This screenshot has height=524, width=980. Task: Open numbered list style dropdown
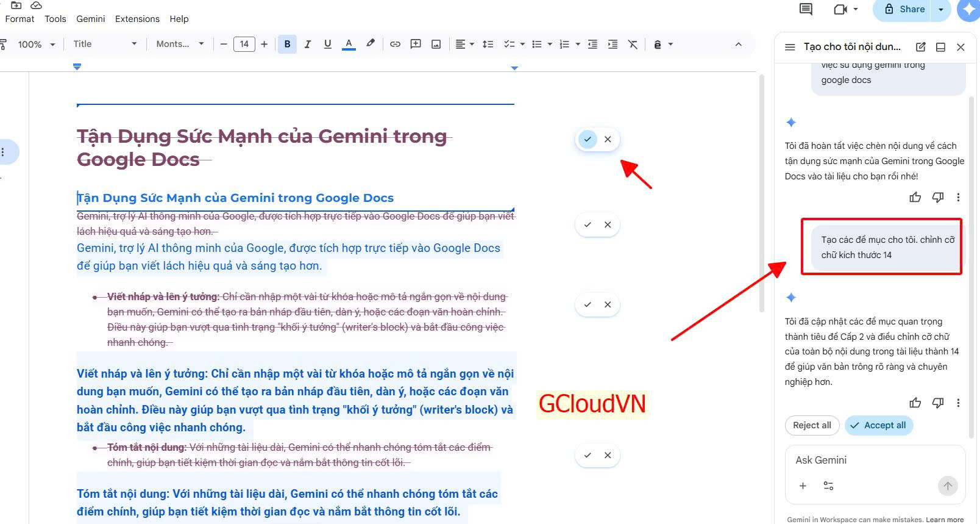pos(578,44)
